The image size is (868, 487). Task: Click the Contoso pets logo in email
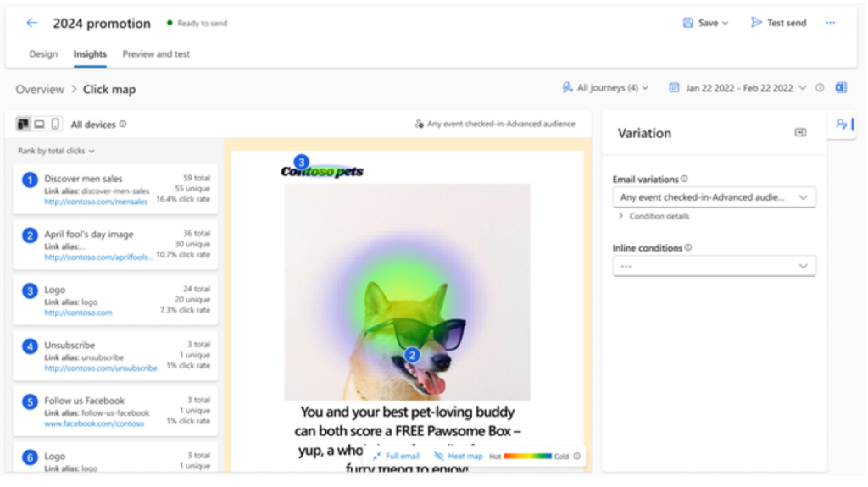tap(322, 172)
